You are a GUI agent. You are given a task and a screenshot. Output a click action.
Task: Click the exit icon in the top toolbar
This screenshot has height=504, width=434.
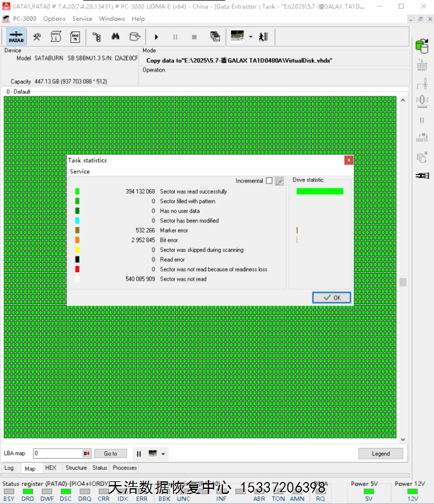coord(263,37)
